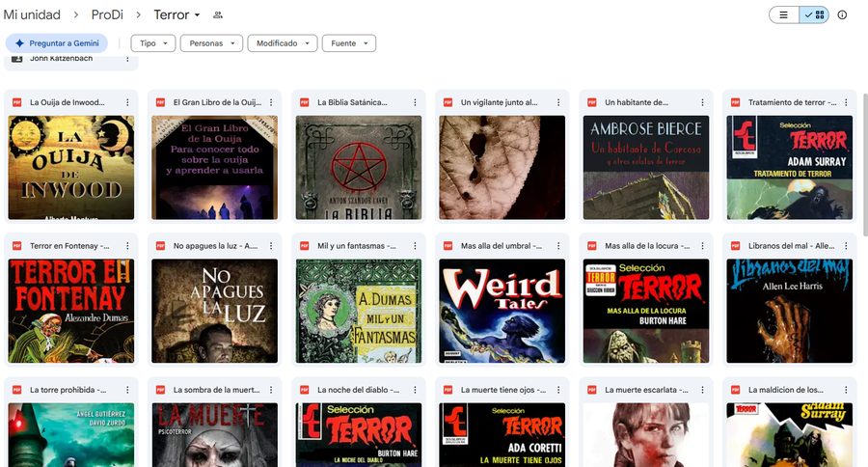Open more options for Mil y un fantasmas

(x=415, y=246)
